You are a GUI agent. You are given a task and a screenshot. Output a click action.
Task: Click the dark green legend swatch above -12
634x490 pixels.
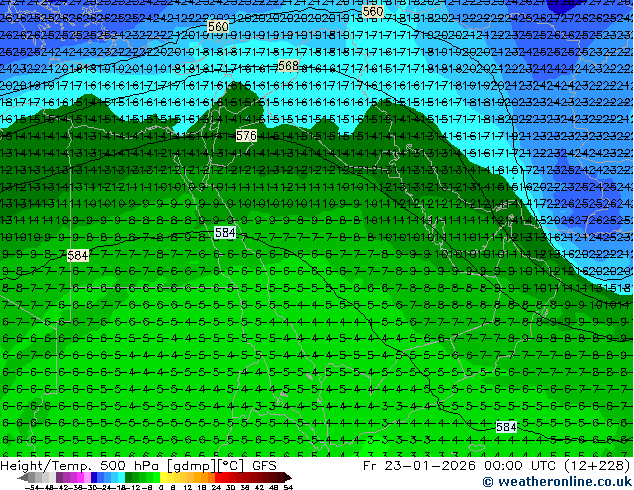point(128,477)
